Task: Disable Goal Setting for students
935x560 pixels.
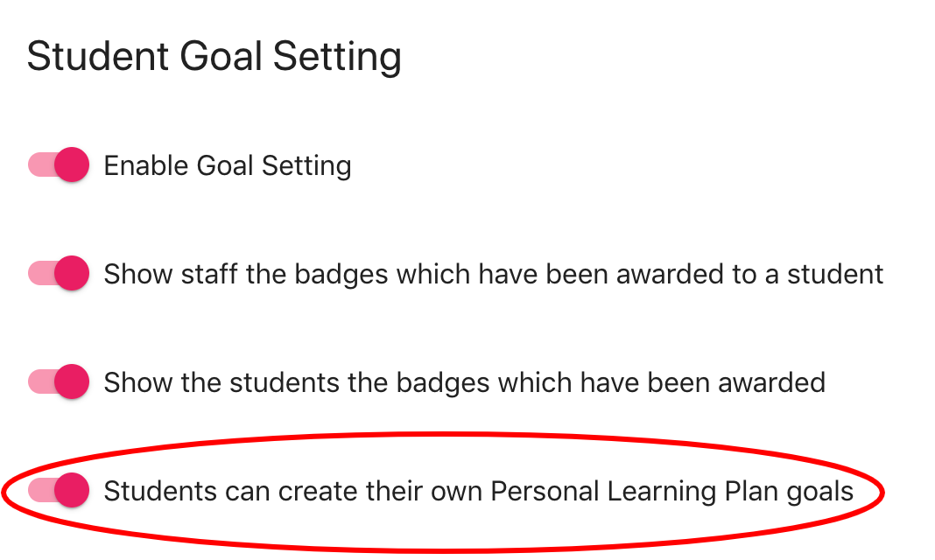Action: click(59, 164)
